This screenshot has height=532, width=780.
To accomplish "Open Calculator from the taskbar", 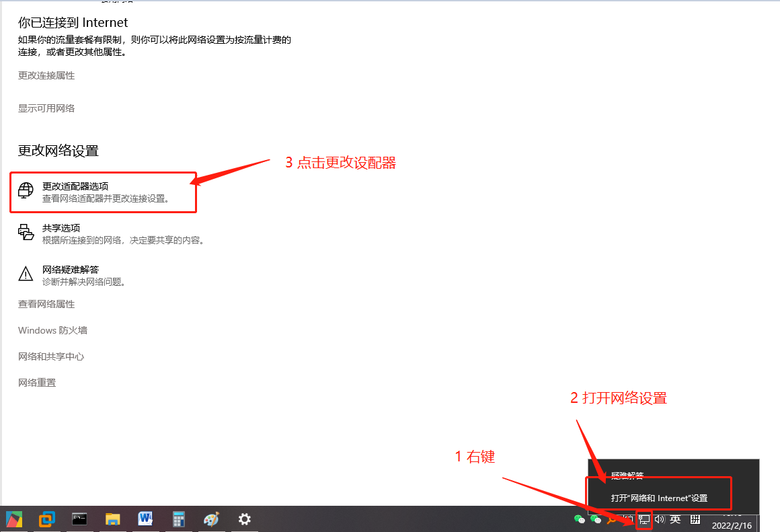I will 178,519.
